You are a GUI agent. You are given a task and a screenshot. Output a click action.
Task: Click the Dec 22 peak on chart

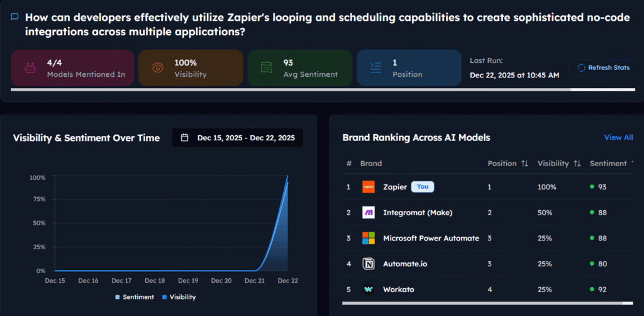click(287, 176)
